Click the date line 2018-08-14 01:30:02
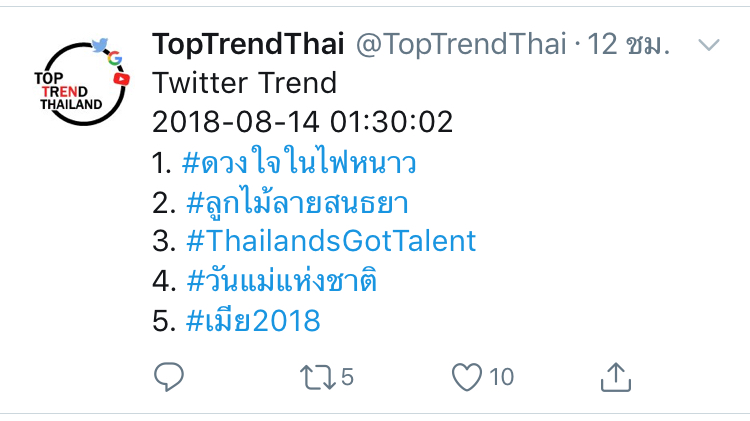 (x=302, y=122)
